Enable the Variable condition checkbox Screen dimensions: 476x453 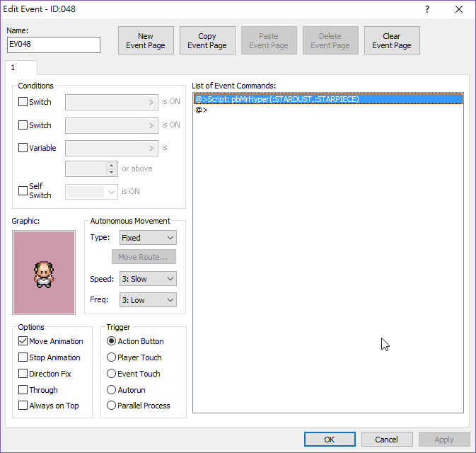[23, 149]
